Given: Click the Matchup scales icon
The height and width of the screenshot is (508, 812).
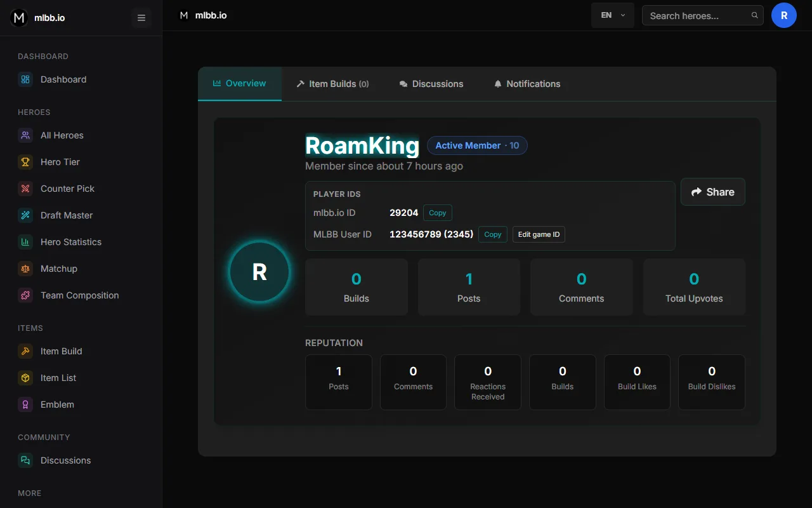Looking at the screenshot, I should 25,269.
